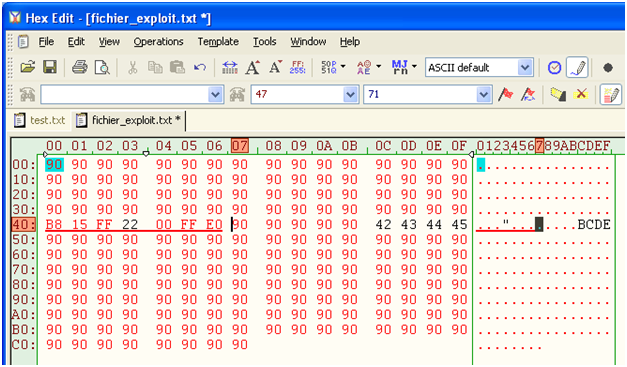This screenshot has height=367, width=627.
Task: Click hex byte 42 in row 40
Action: [x=383, y=225]
